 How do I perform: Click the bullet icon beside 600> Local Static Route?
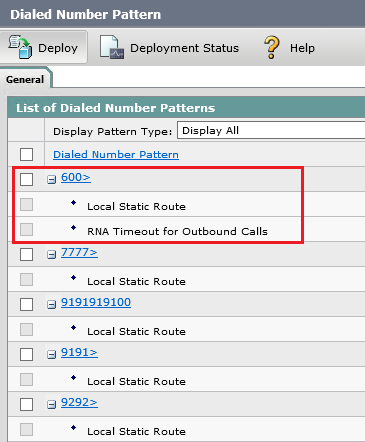coord(74,203)
